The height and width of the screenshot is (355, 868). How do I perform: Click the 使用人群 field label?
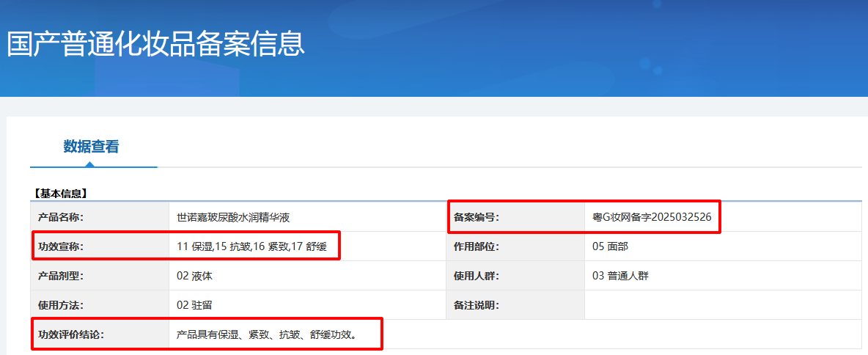click(477, 276)
